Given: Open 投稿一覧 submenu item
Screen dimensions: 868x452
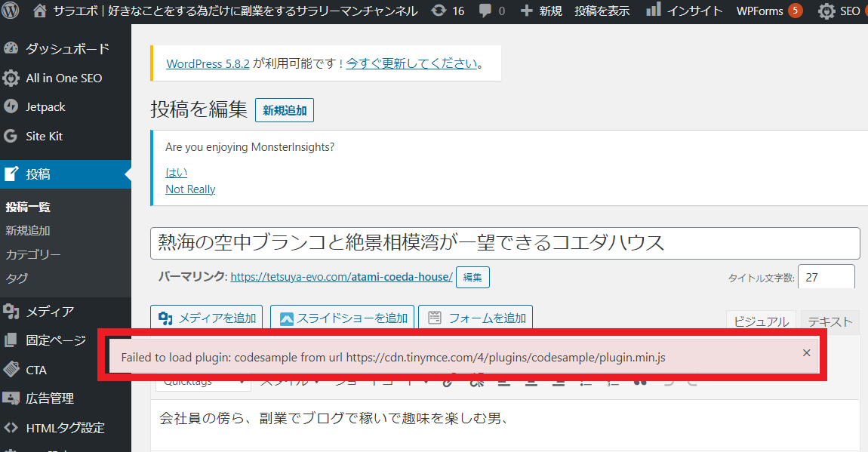Looking at the screenshot, I should click(x=28, y=207).
